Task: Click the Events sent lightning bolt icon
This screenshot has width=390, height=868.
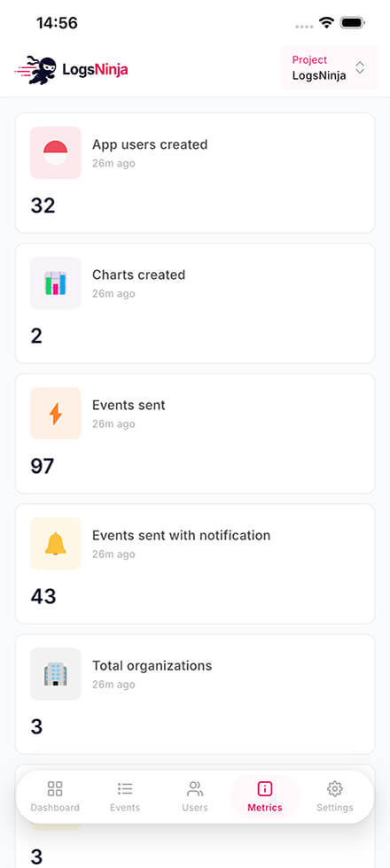Action: point(55,414)
